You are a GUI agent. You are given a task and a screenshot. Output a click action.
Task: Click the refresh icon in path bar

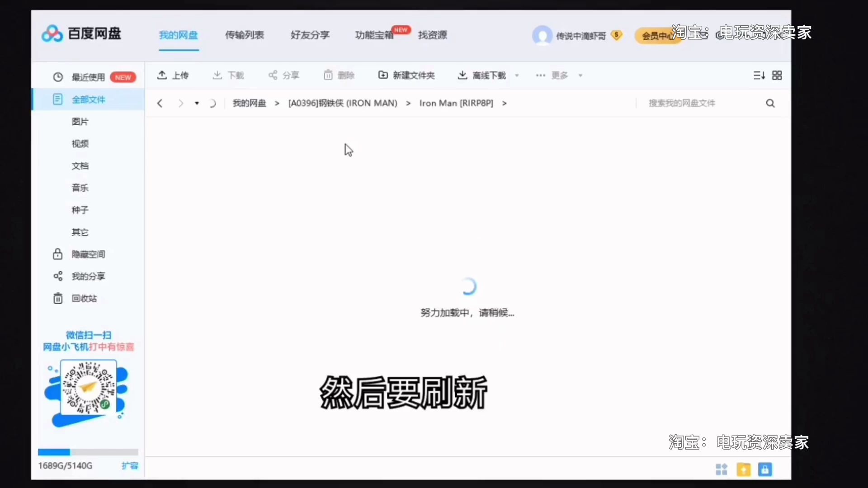click(212, 103)
